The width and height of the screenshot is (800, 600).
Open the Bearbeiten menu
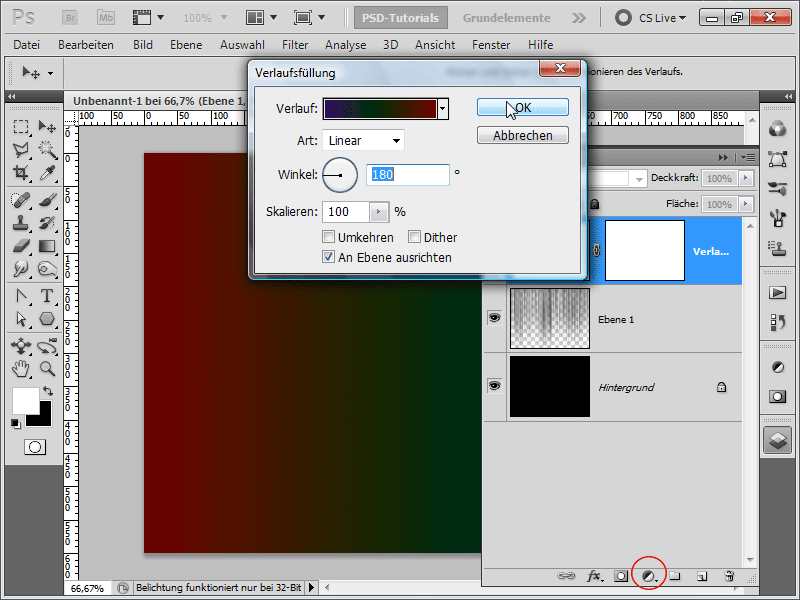tap(86, 45)
